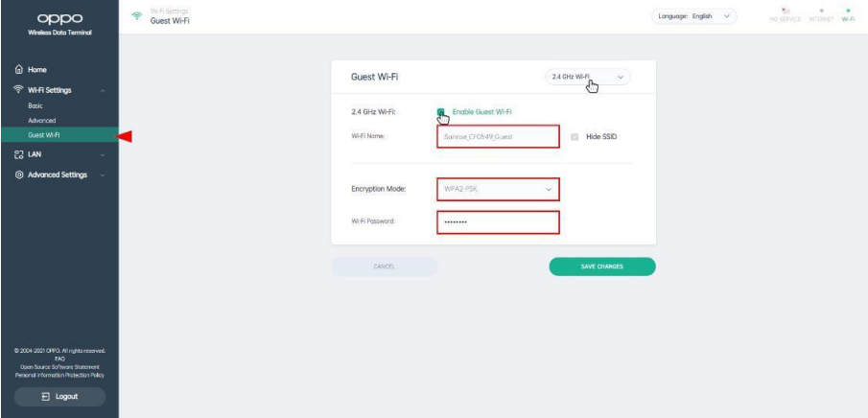
Task: Click the Advanced Settings gear icon
Action: coord(20,174)
